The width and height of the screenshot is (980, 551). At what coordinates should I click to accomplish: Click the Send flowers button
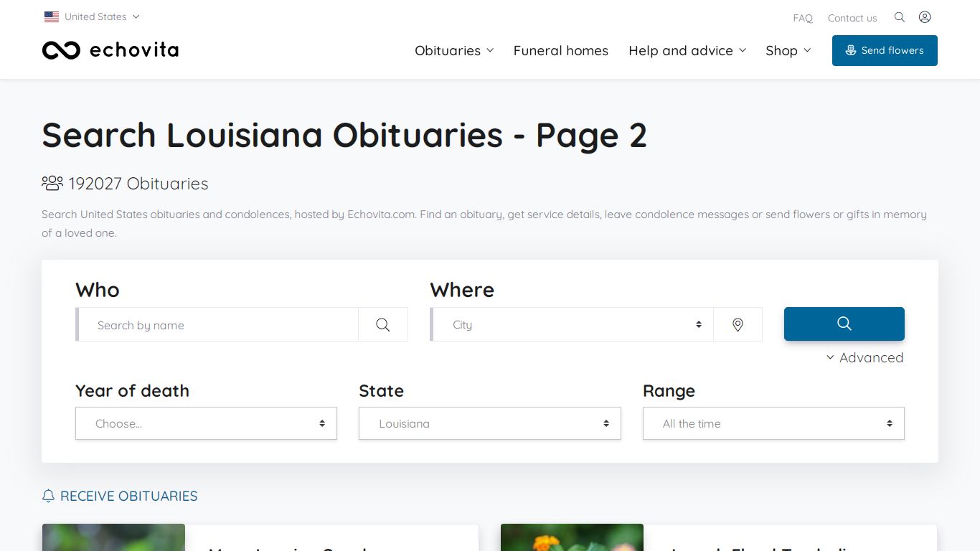pyautogui.click(x=885, y=50)
